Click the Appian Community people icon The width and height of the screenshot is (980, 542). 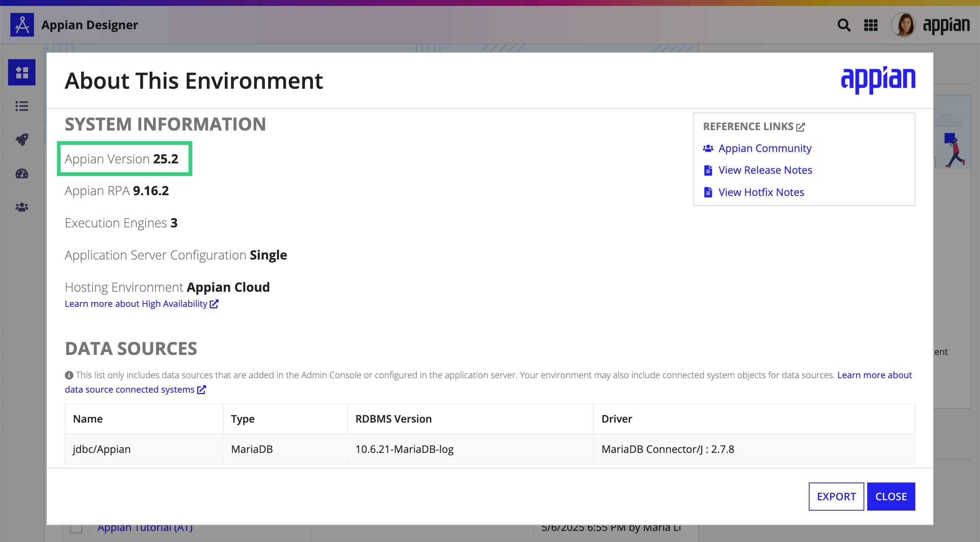pos(708,148)
